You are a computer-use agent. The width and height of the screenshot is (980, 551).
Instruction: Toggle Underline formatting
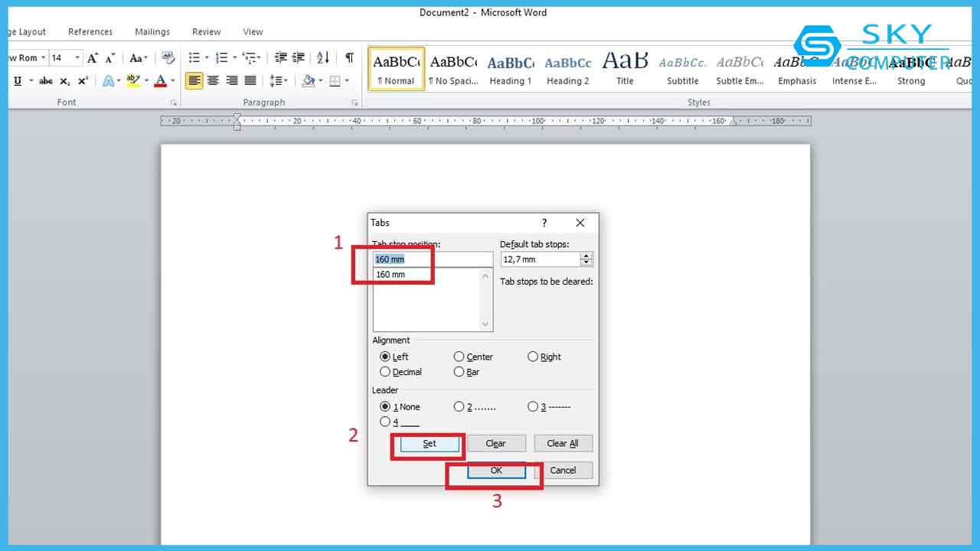(x=18, y=80)
